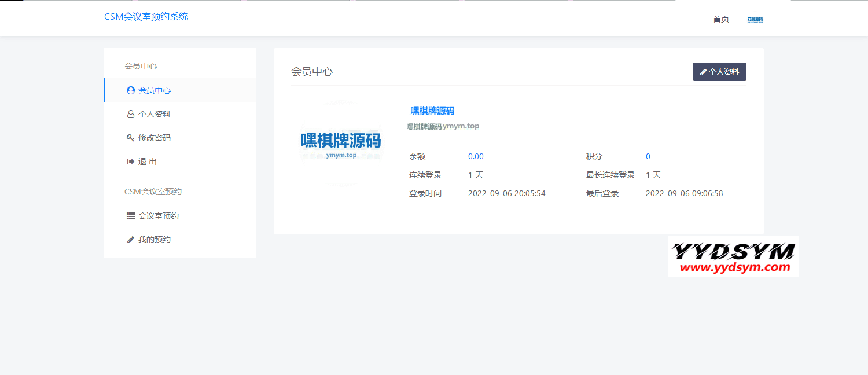Click the 登录时间 label

(425, 193)
